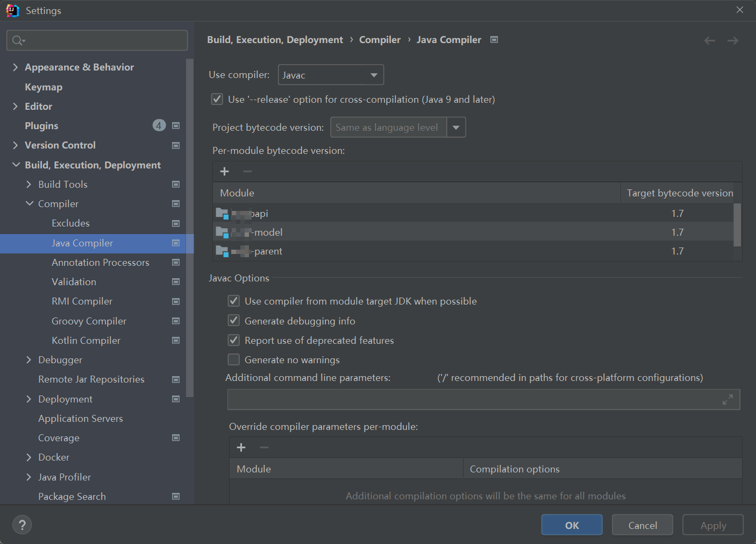Select Annotation Processors in the tree
The width and height of the screenshot is (756, 544).
[101, 263]
